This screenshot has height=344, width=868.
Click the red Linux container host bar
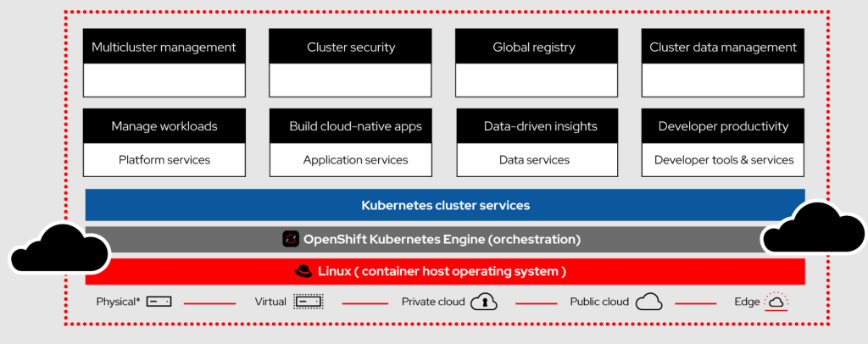tap(445, 271)
